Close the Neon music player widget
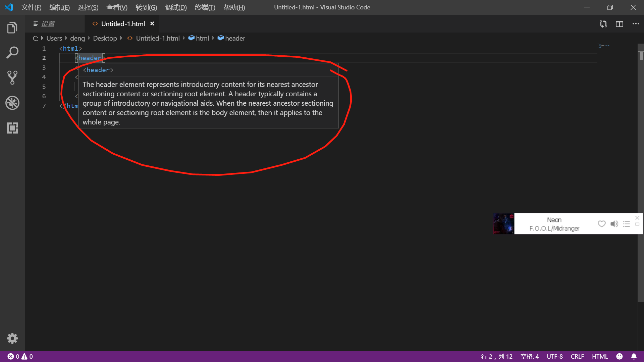 pyautogui.click(x=637, y=218)
